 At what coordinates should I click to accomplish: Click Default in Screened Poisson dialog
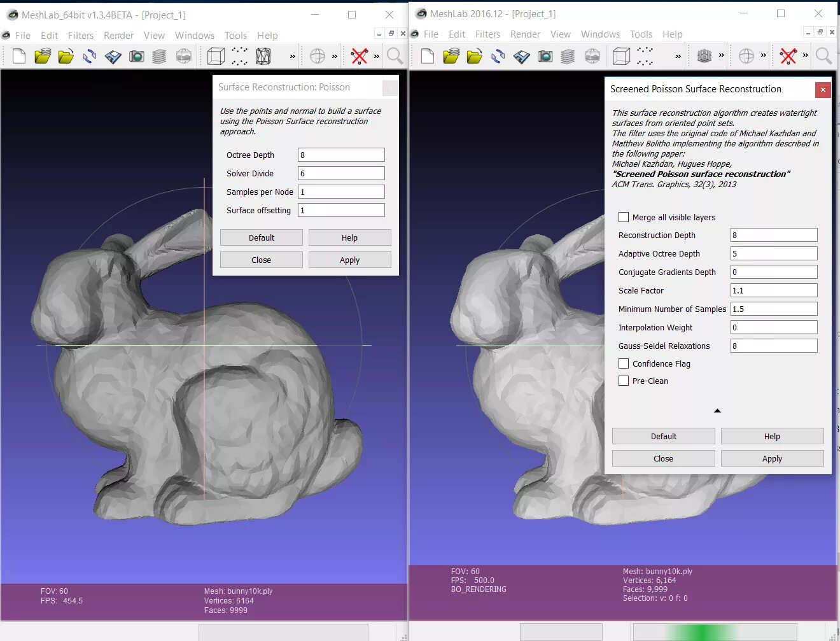coord(664,436)
